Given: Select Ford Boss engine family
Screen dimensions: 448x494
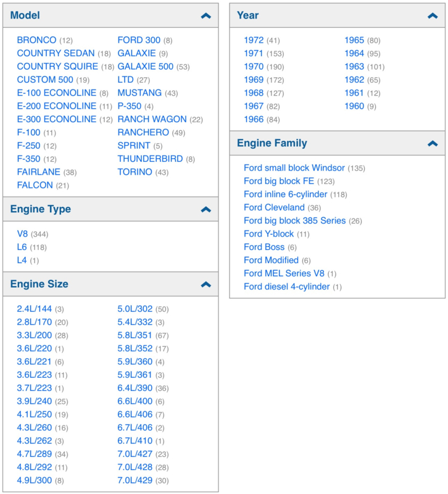Looking at the screenshot, I should 264,248.
